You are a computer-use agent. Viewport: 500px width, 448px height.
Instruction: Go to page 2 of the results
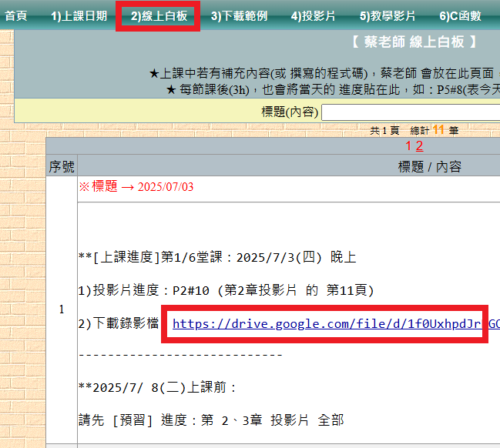coord(419,145)
